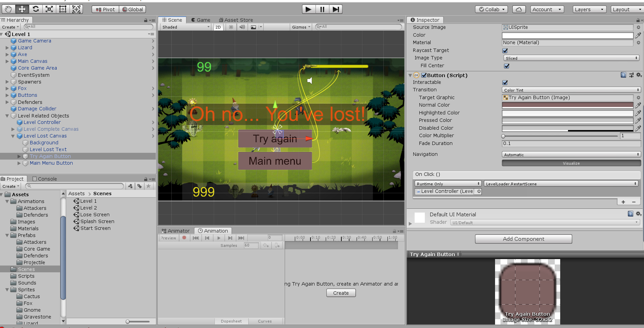
Task: Click the Step frame button
Action: click(x=336, y=9)
